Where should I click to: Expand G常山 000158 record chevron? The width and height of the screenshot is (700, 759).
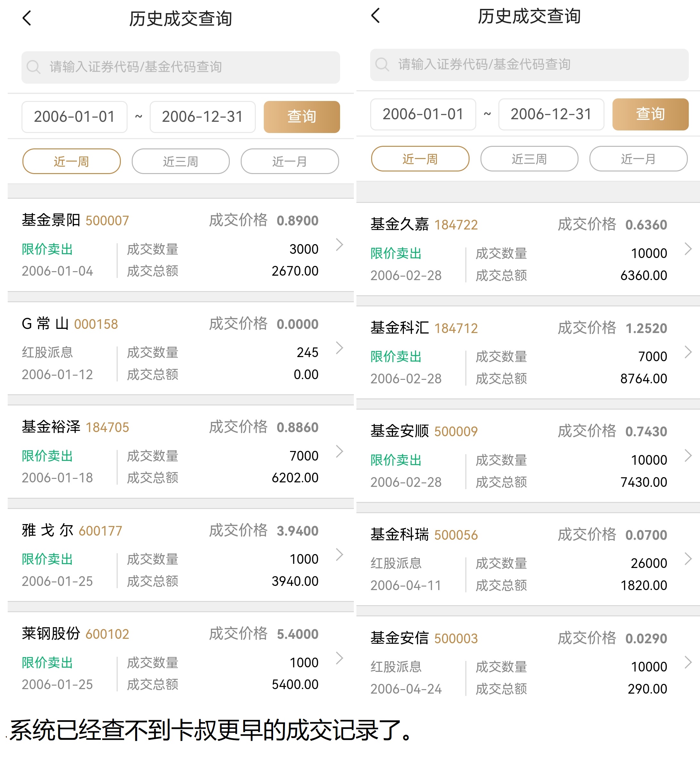click(339, 348)
